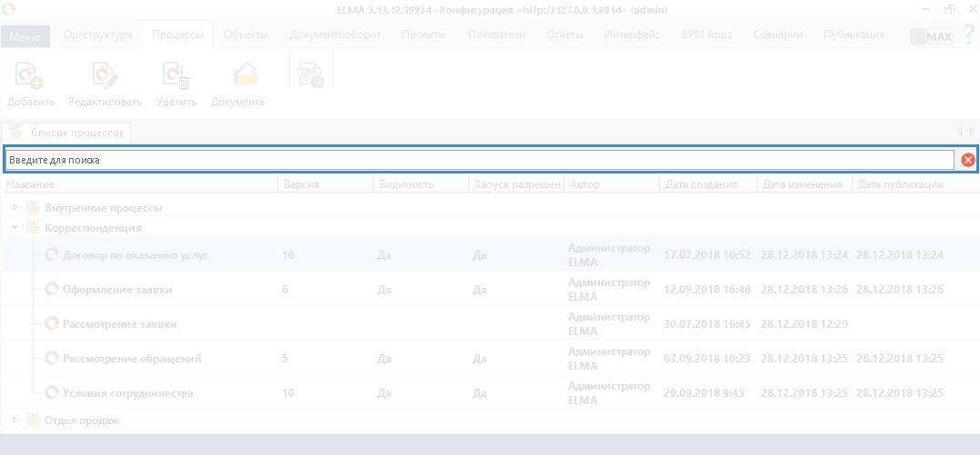Click process icon of Рассмотрение обращений
The width and height of the screenshot is (980, 455).
(52, 358)
